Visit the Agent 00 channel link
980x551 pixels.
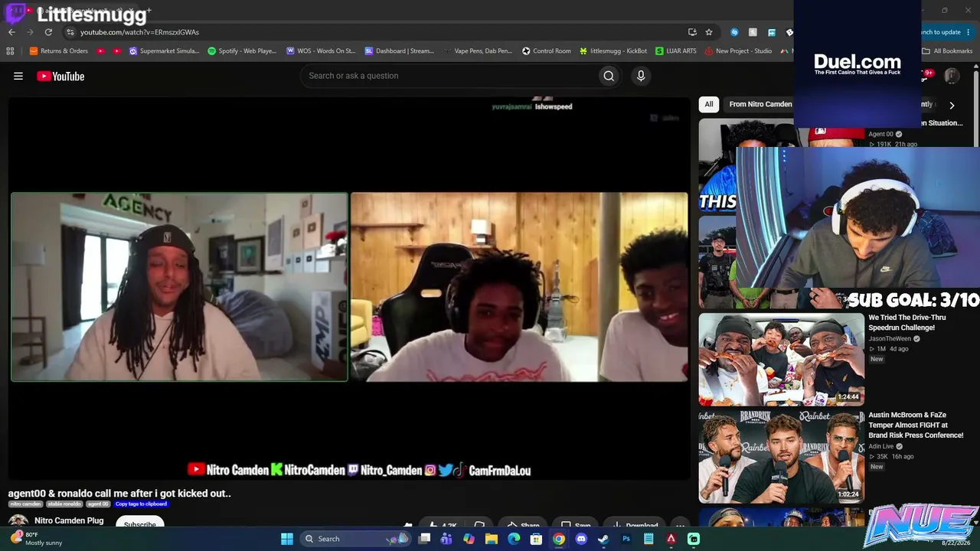pyautogui.click(x=880, y=134)
